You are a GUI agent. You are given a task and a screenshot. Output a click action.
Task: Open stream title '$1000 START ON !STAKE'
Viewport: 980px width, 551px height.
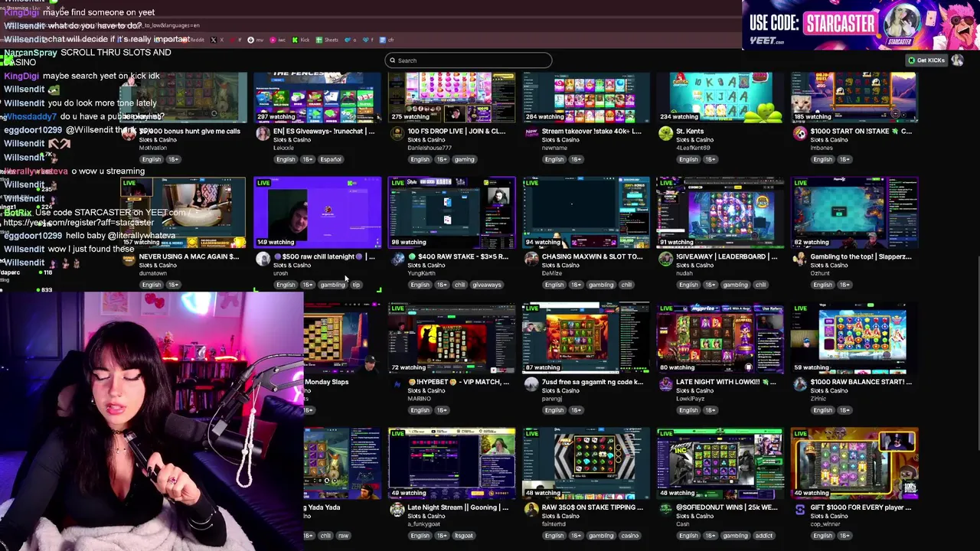pyautogui.click(x=861, y=131)
